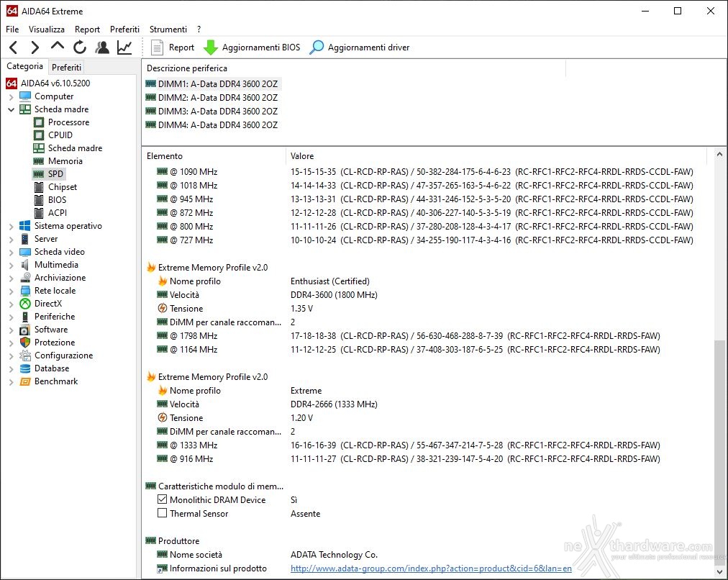Open the adata-group.com product information link

point(431,568)
